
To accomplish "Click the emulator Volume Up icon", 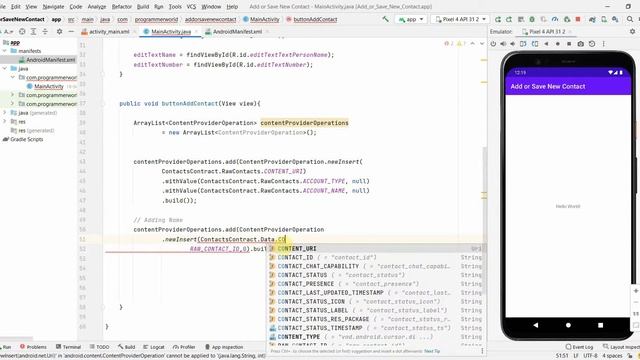I will [503, 44].
